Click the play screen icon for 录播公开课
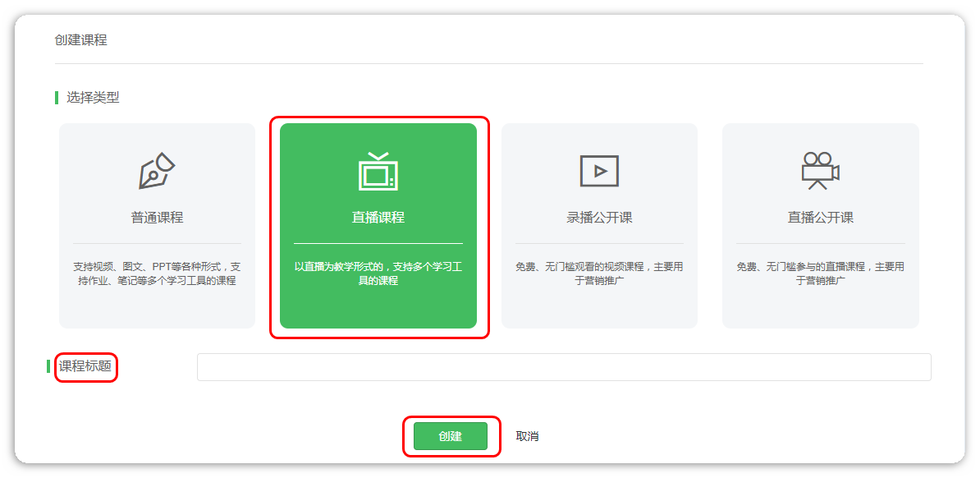 [x=599, y=171]
